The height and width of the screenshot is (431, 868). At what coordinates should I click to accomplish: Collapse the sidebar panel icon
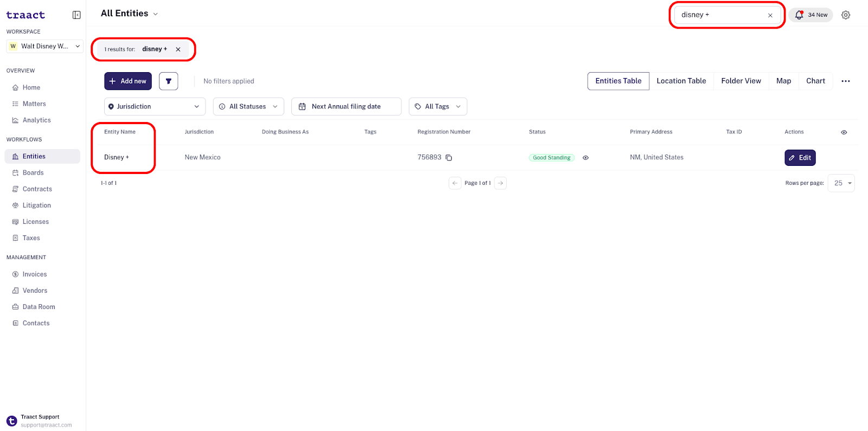[76, 15]
